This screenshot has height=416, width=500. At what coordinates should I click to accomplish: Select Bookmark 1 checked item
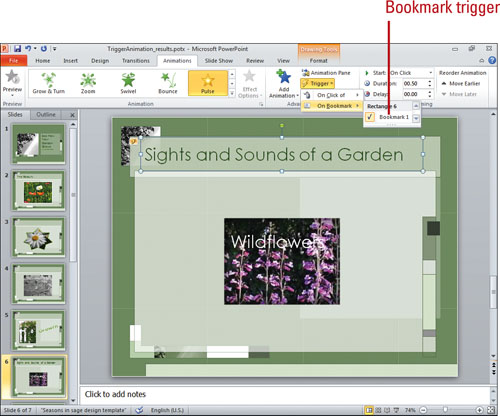click(x=389, y=117)
